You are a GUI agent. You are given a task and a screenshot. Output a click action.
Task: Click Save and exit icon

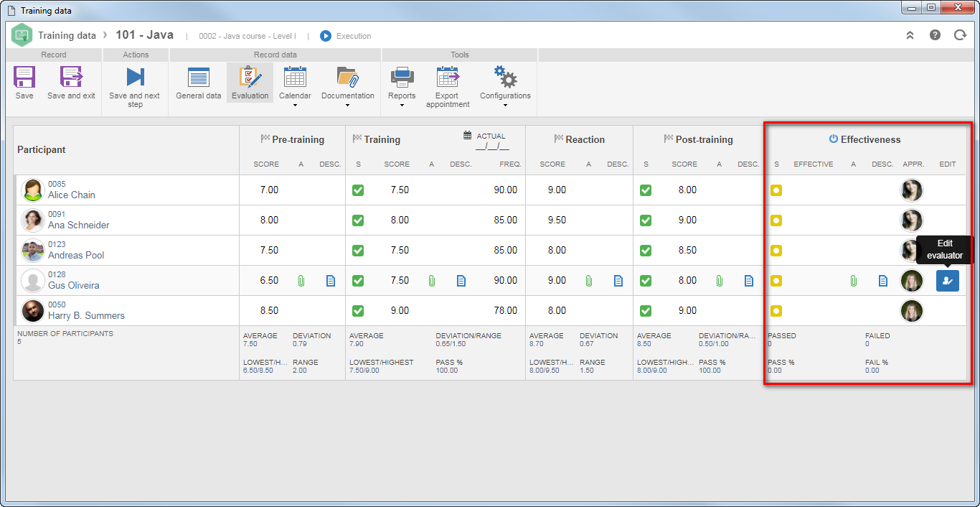point(71,78)
